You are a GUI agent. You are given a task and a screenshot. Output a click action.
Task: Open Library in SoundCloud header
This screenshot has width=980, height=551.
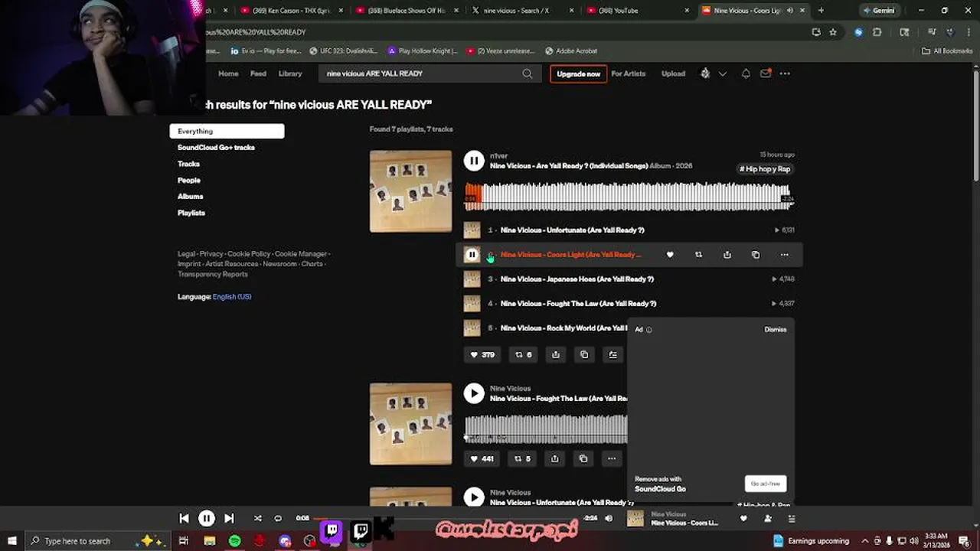tap(290, 73)
